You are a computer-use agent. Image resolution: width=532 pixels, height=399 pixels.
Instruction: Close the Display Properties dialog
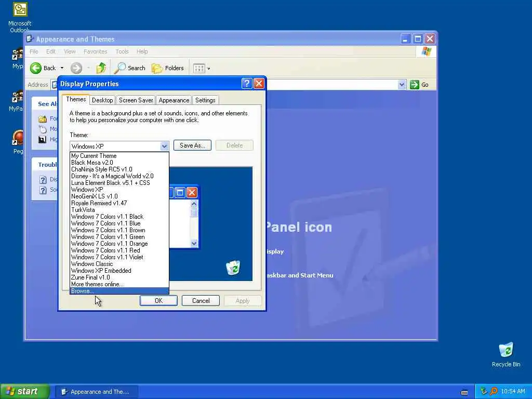pyautogui.click(x=259, y=84)
